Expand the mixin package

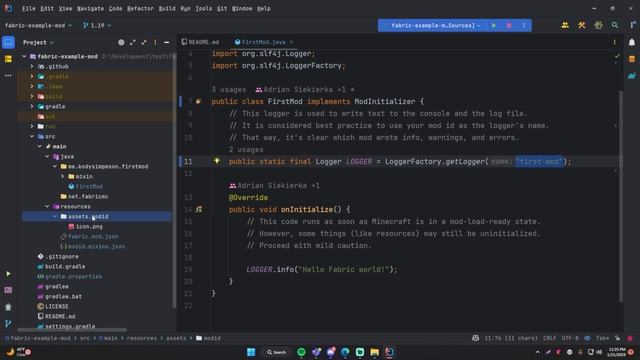62,176
